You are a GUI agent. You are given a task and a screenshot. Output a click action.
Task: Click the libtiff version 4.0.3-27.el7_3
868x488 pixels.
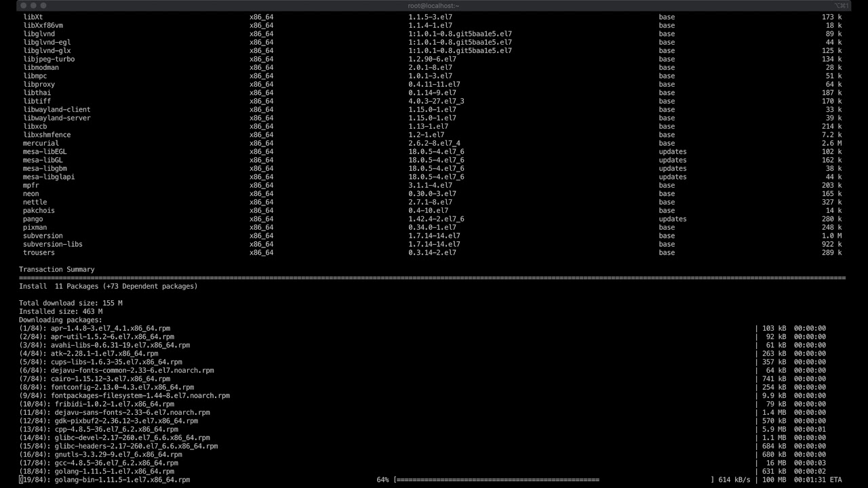436,101
